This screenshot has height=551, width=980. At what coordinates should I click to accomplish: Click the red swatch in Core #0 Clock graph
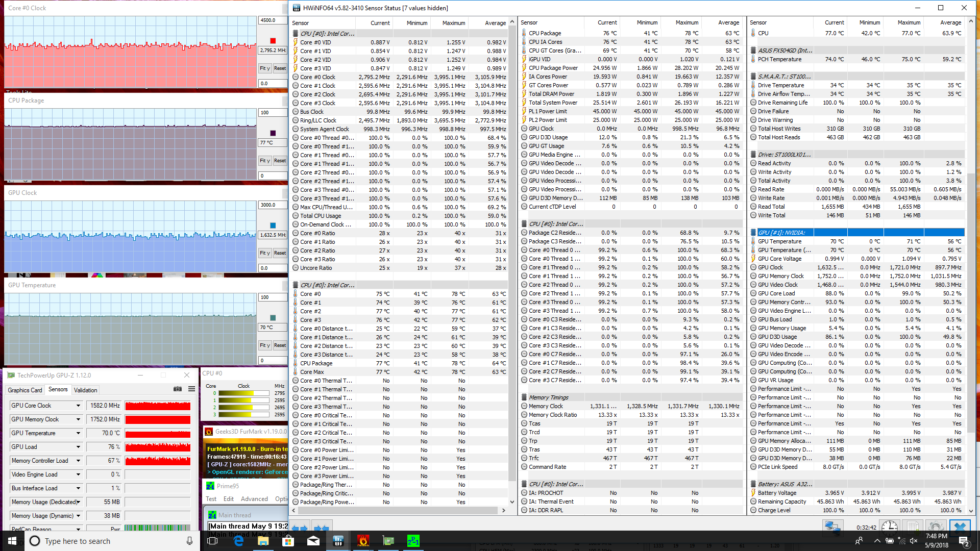pyautogui.click(x=273, y=41)
